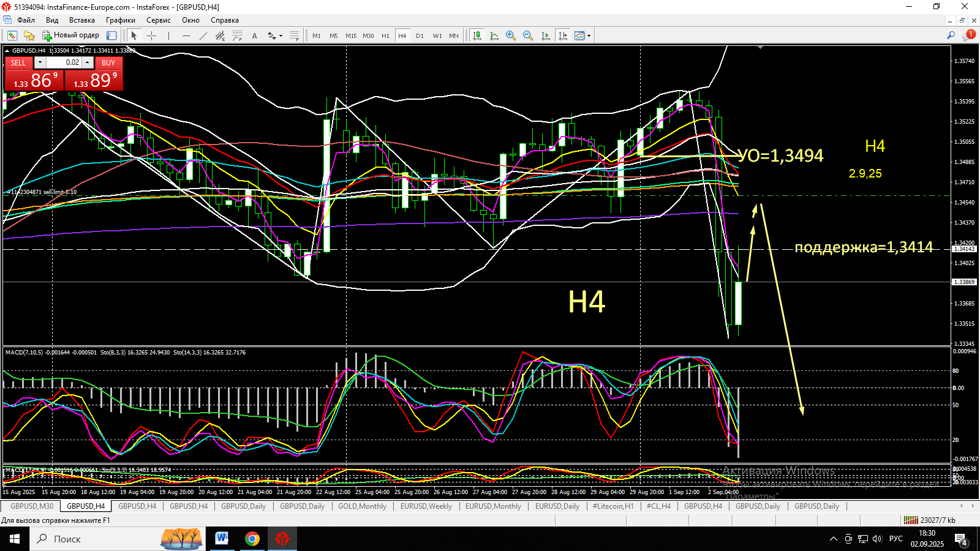The width and height of the screenshot is (980, 551).
Task: Open Market Watch panel icon
Action: 111,36
